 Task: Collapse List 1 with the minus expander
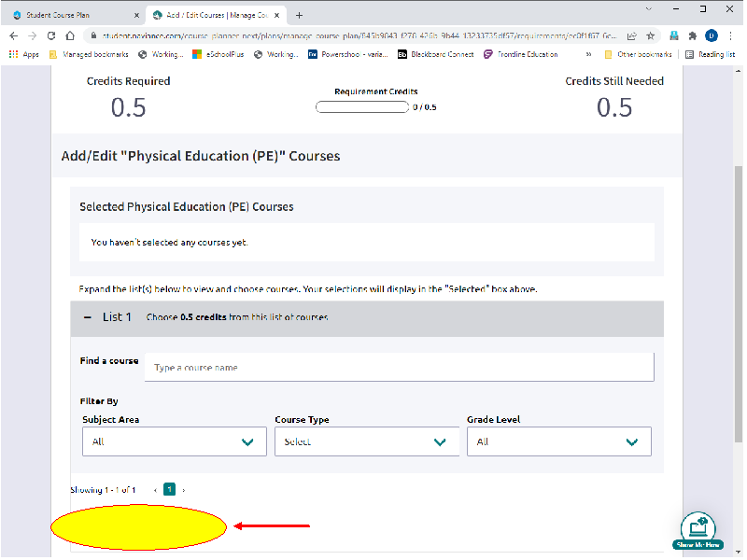click(x=88, y=317)
